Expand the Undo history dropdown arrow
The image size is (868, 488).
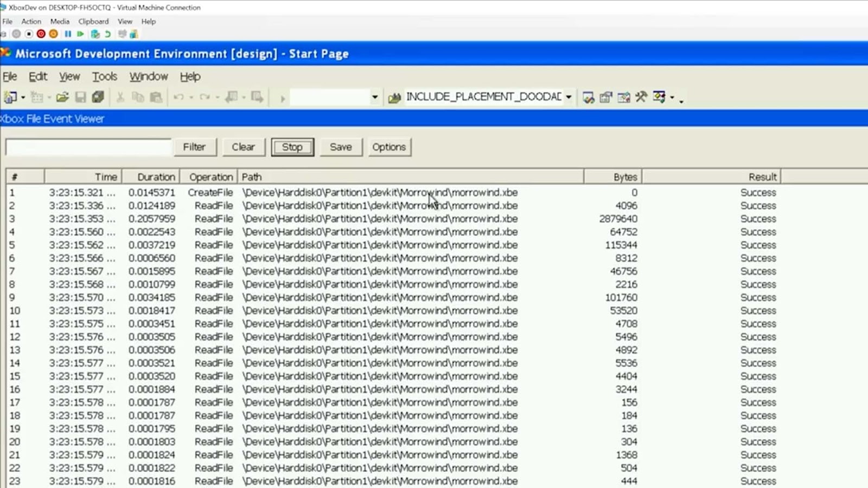191,98
